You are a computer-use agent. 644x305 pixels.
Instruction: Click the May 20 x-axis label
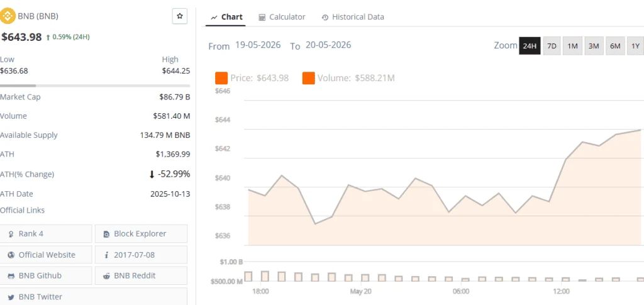click(x=360, y=291)
